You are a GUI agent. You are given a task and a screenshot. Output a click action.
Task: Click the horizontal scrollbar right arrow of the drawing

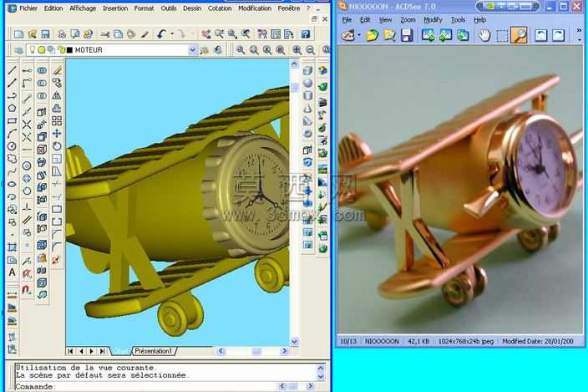284,351
